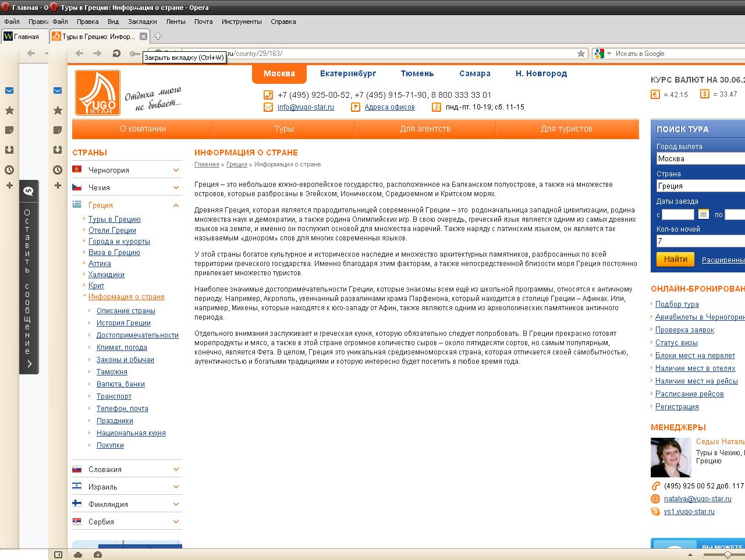Expand the Чехия country section
The height and width of the screenshot is (560, 745).
click(x=176, y=187)
